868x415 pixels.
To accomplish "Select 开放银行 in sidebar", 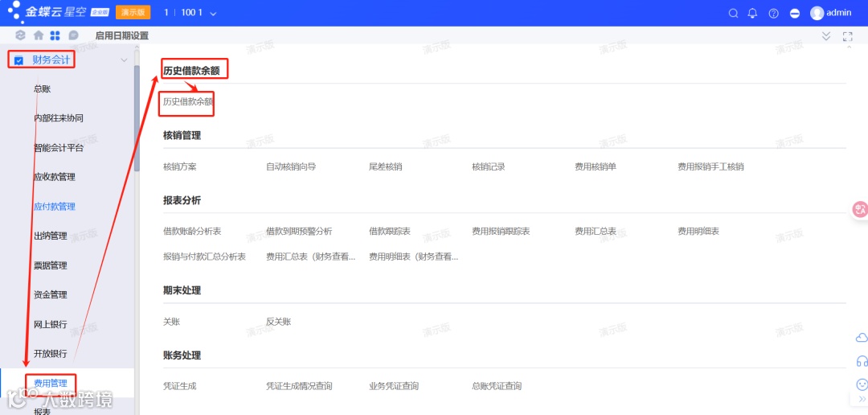I will coord(51,354).
